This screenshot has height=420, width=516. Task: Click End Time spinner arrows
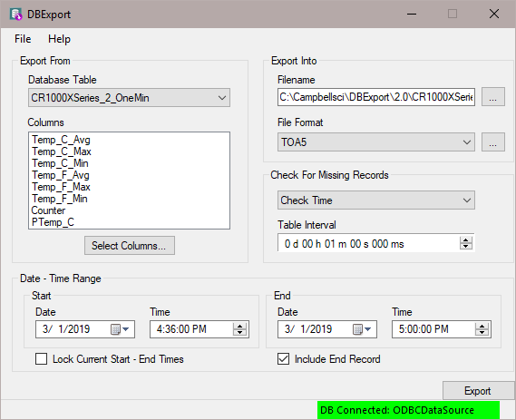[x=482, y=329]
